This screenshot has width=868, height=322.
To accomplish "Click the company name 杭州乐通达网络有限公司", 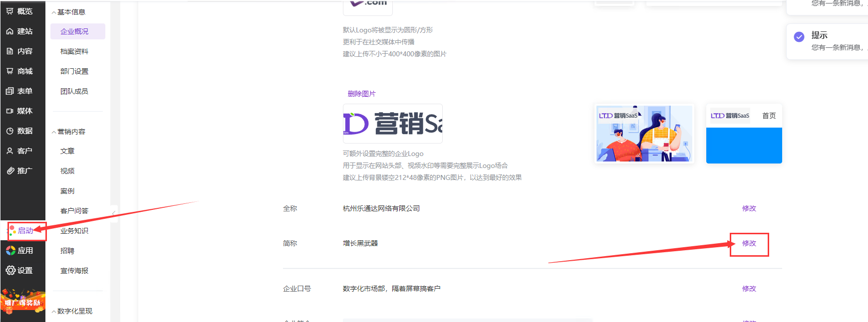I will click(x=381, y=208).
